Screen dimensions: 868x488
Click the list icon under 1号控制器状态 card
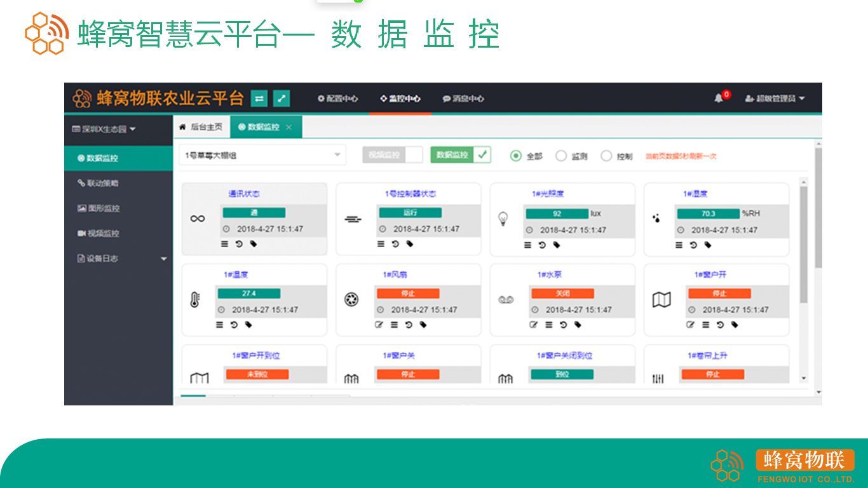[x=381, y=243]
